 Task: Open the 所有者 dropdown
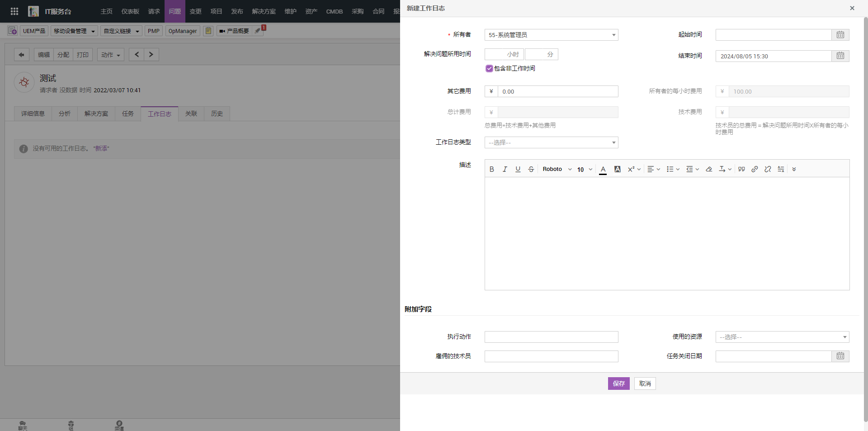[551, 35]
